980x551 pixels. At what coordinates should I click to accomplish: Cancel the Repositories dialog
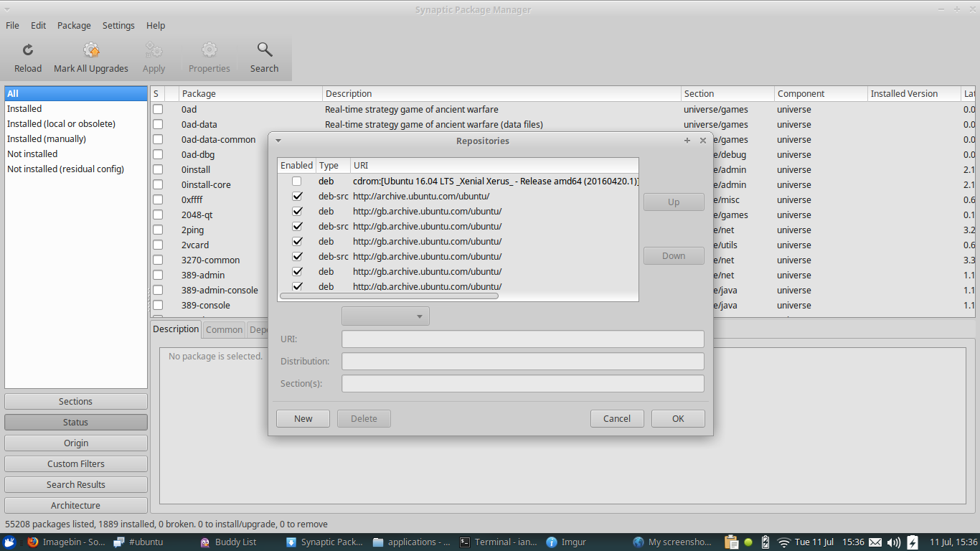point(617,419)
